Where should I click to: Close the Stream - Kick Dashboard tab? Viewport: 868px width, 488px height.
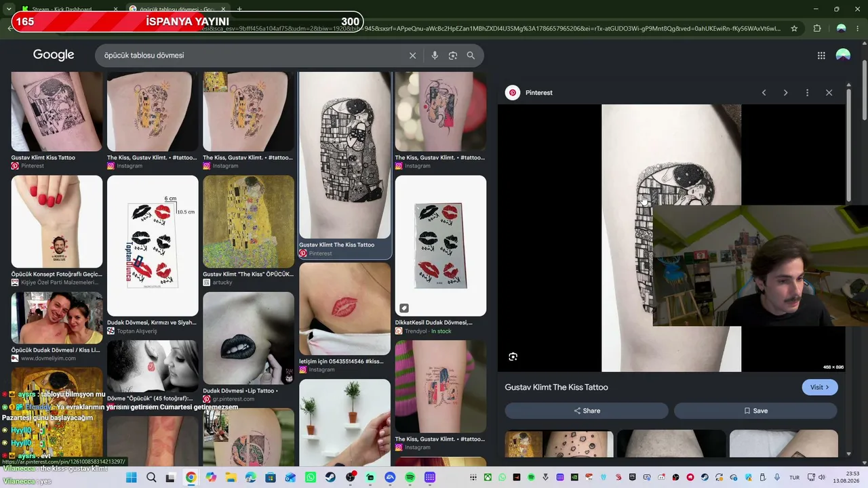coord(115,9)
